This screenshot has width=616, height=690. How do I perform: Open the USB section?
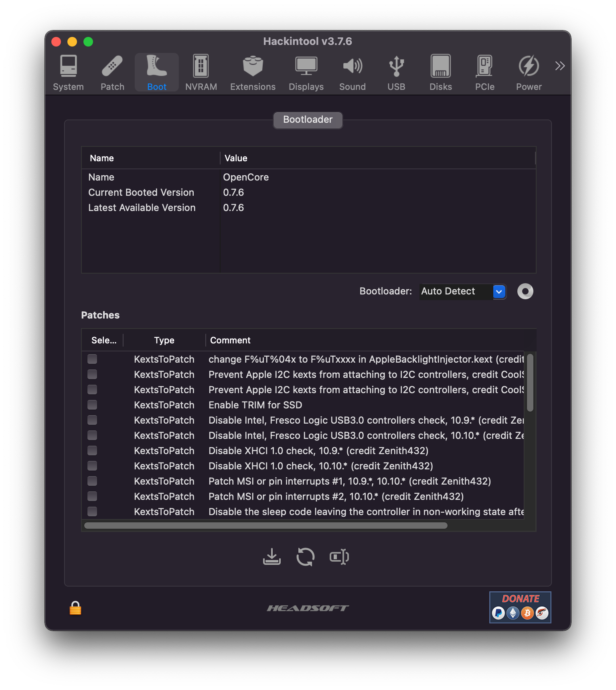396,73
